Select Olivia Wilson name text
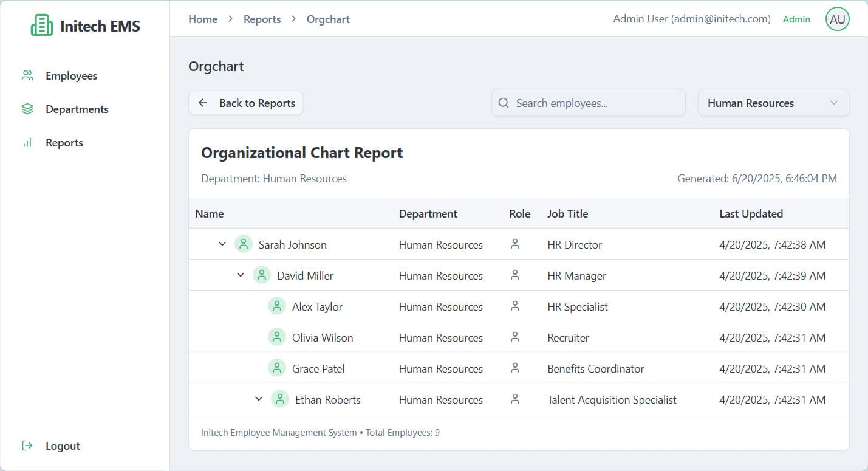The height and width of the screenshot is (471, 868). pos(323,338)
